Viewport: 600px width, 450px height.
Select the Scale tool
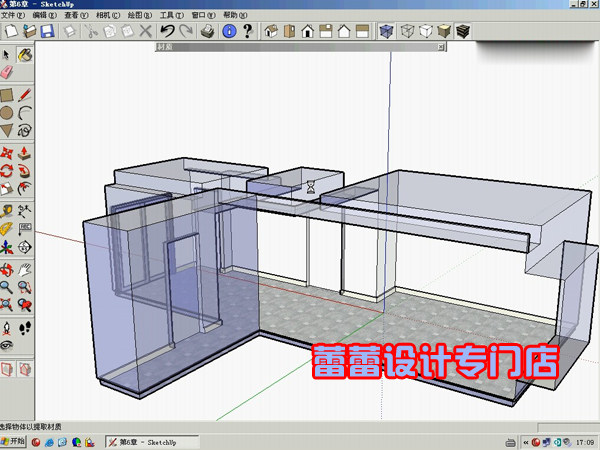[x=7, y=188]
